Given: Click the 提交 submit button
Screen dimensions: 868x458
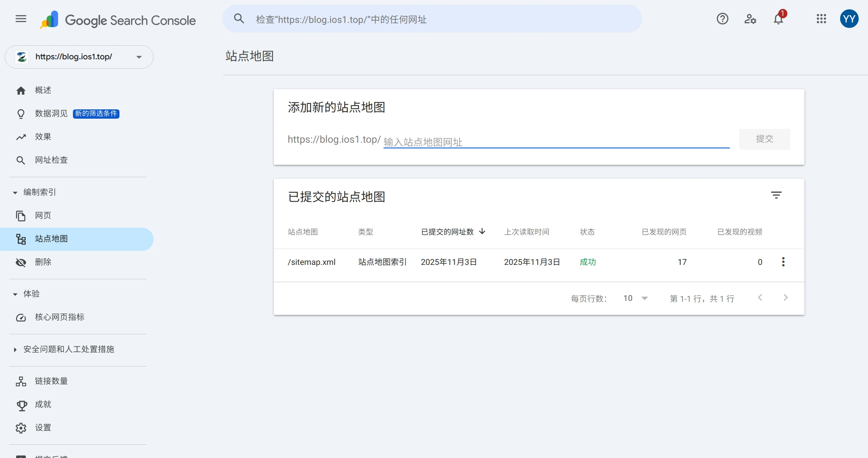Looking at the screenshot, I should pos(764,139).
